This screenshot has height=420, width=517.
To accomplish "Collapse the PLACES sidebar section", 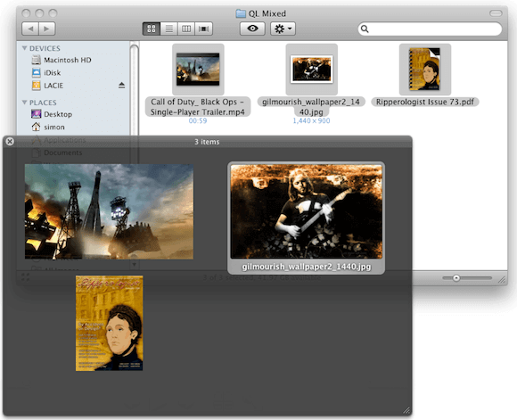I will (x=24, y=103).
